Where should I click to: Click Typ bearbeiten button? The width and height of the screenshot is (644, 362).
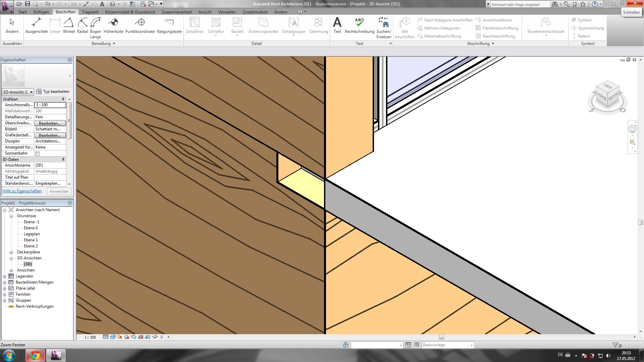(x=53, y=92)
